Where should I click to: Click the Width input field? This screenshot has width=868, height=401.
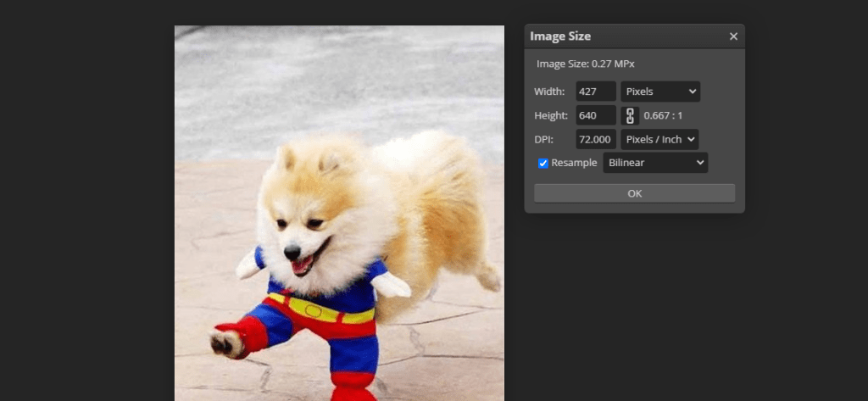(596, 92)
